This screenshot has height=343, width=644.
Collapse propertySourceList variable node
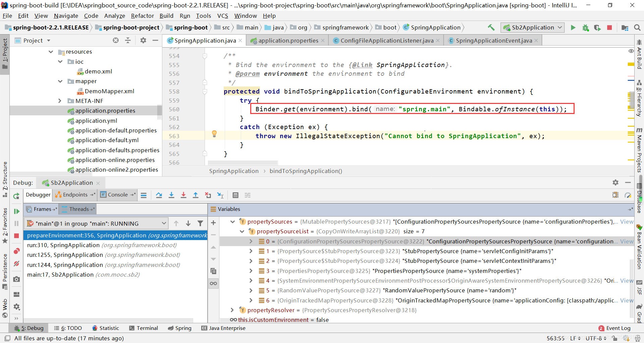(x=242, y=231)
